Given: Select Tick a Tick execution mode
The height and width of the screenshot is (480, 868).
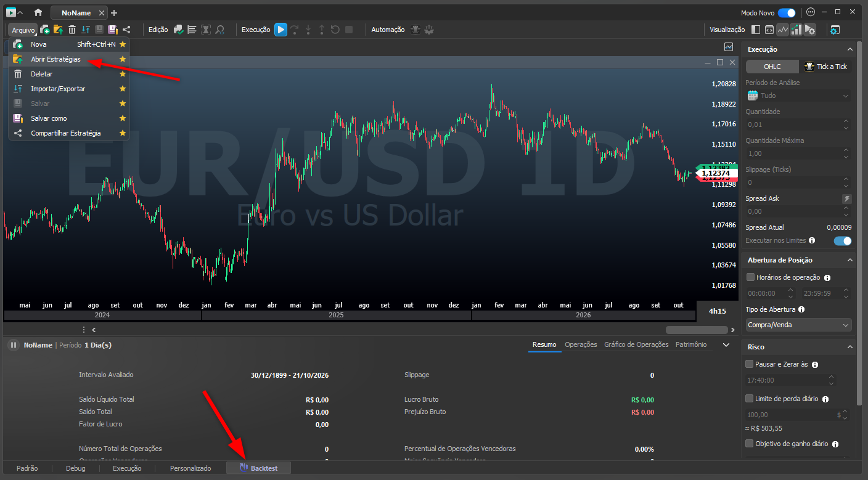Looking at the screenshot, I should [825, 67].
